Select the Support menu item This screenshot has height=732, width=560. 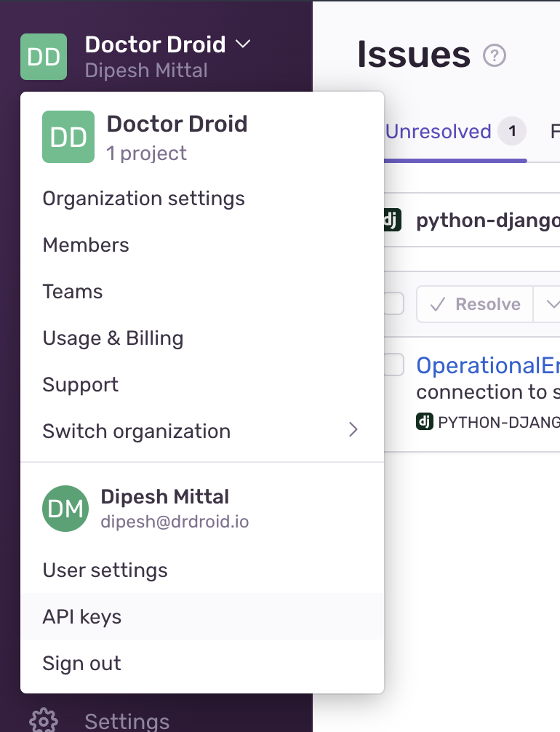(x=202, y=385)
